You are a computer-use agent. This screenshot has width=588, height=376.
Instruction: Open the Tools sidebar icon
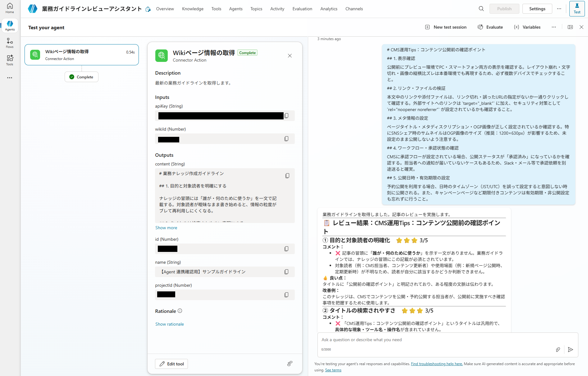pyautogui.click(x=10, y=60)
